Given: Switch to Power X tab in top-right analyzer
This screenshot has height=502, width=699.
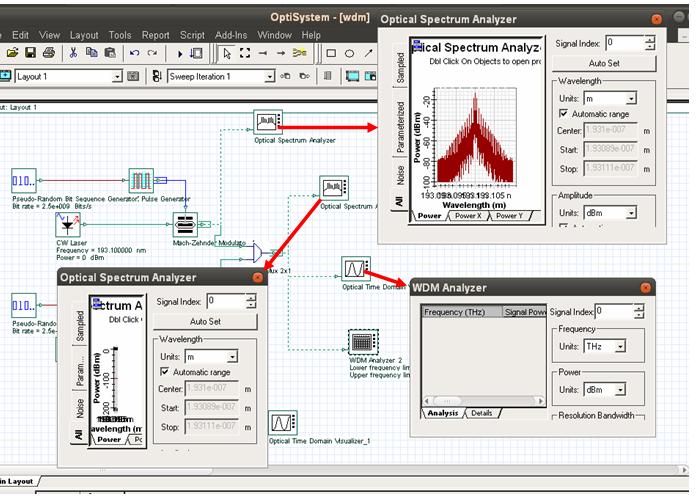Looking at the screenshot, I should coord(468,216).
